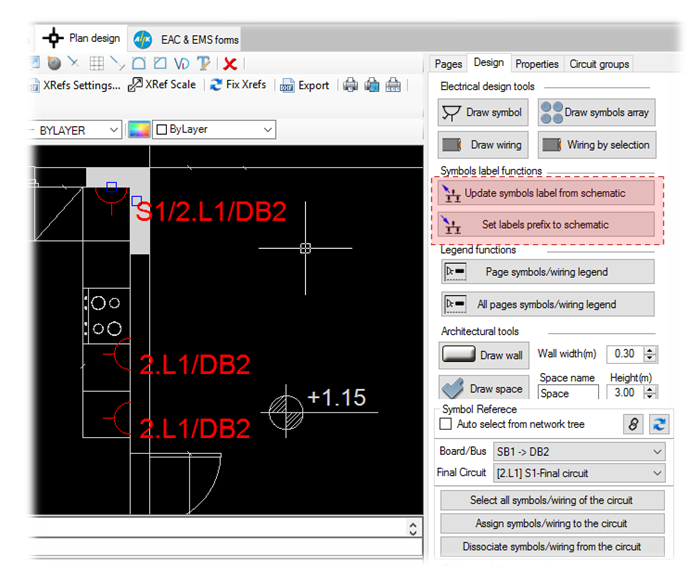Click the hatched elevation marker symbol
The height and width of the screenshot is (570, 697).
(286, 413)
